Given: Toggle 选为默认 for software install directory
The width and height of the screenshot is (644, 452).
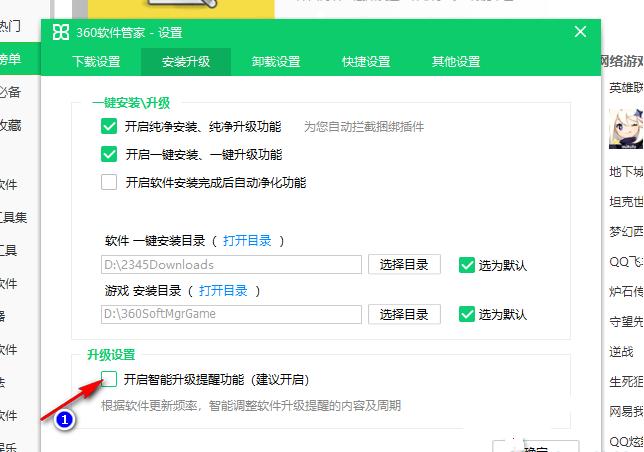Looking at the screenshot, I should (x=467, y=265).
